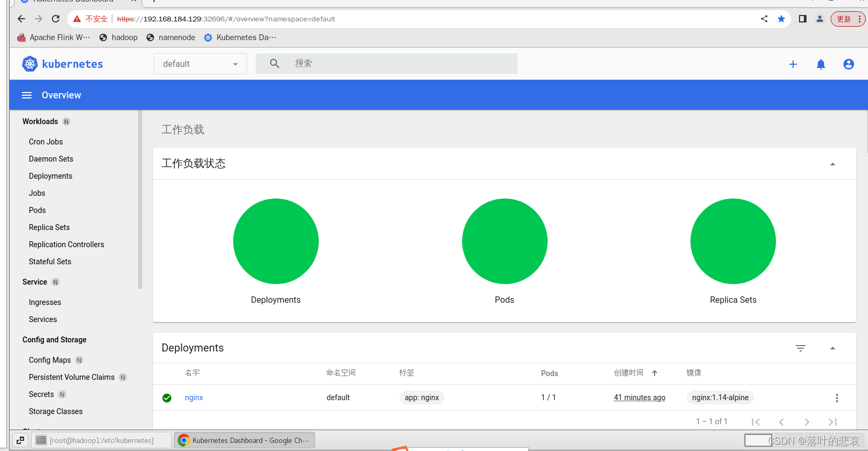Click the share page icon
This screenshot has height=451, width=868.
(764, 19)
